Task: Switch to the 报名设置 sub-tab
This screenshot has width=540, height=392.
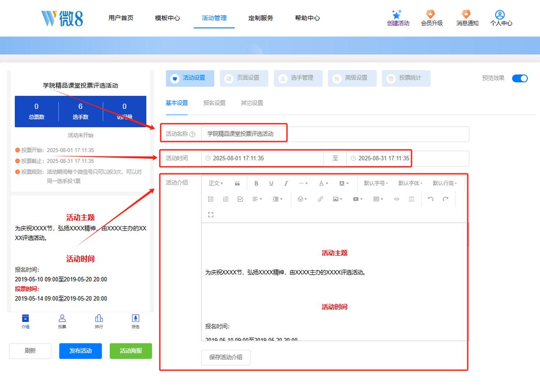Action: click(x=214, y=103)
